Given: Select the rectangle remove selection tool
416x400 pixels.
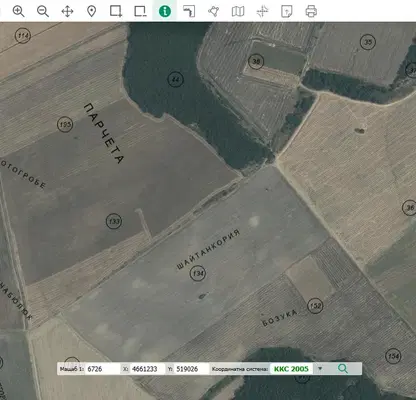Looking at the screenshot, I should pyautogui.click(x=140, y=11).
